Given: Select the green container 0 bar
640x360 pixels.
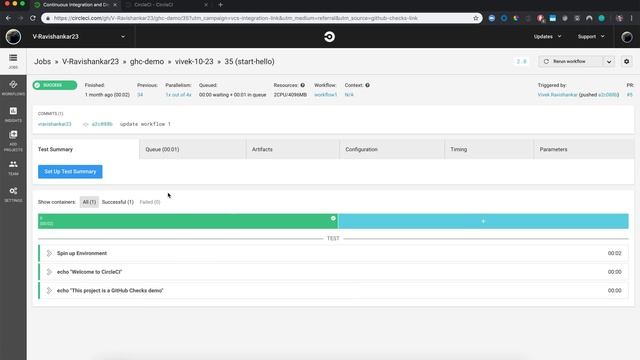Looking at the screenshot, I should coord(188,221).
